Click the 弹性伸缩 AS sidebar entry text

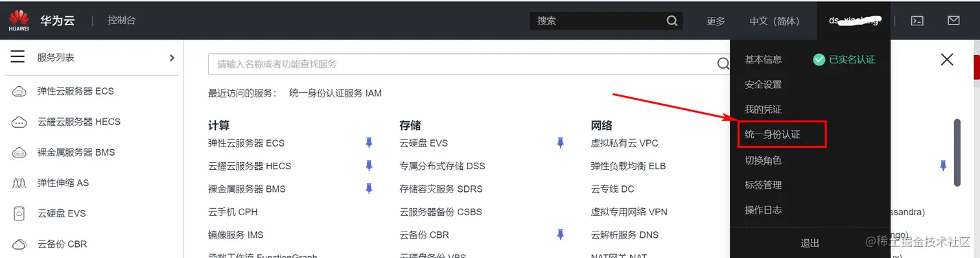click(x=64, y=183)
